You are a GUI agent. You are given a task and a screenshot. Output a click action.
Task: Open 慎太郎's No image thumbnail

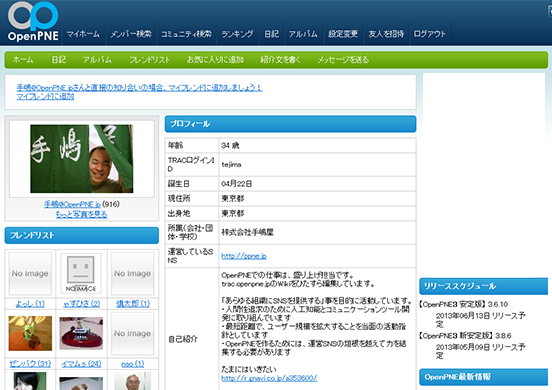click(132, 273)
